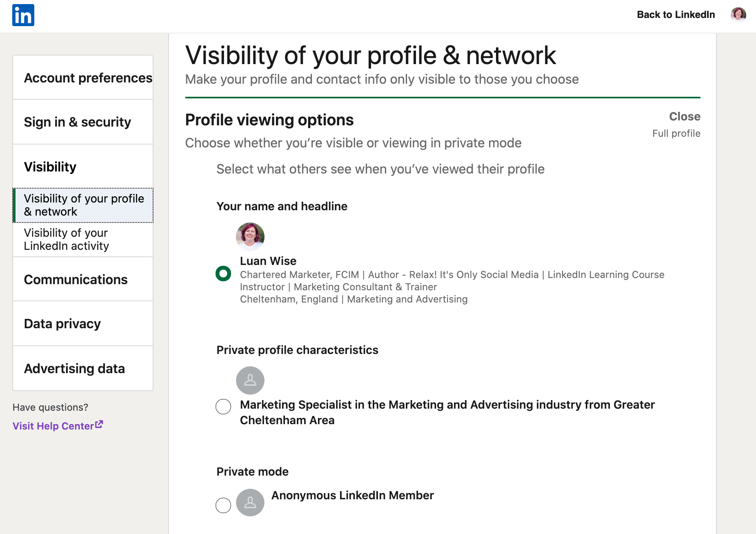The height and width of the screenshot is (534, 756).
Task: Select the Luan Wise name and headline option
Action: pyautogui.click(x=223, y=274)
